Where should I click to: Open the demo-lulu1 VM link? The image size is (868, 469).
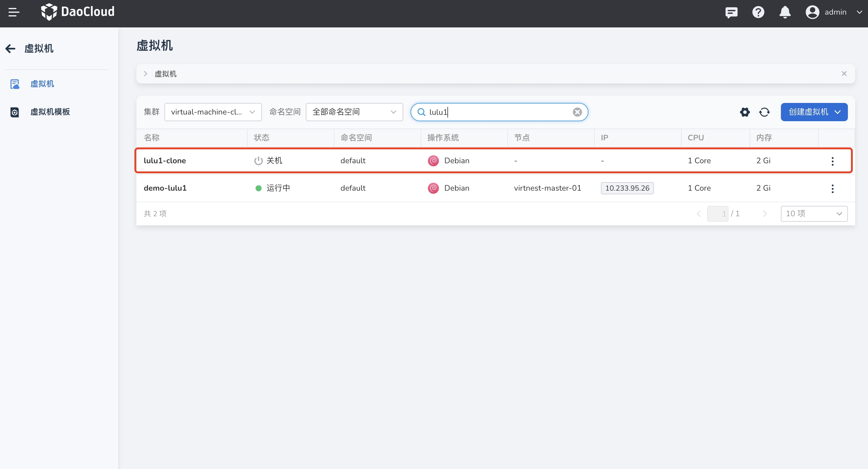click(x=165, y=188)
